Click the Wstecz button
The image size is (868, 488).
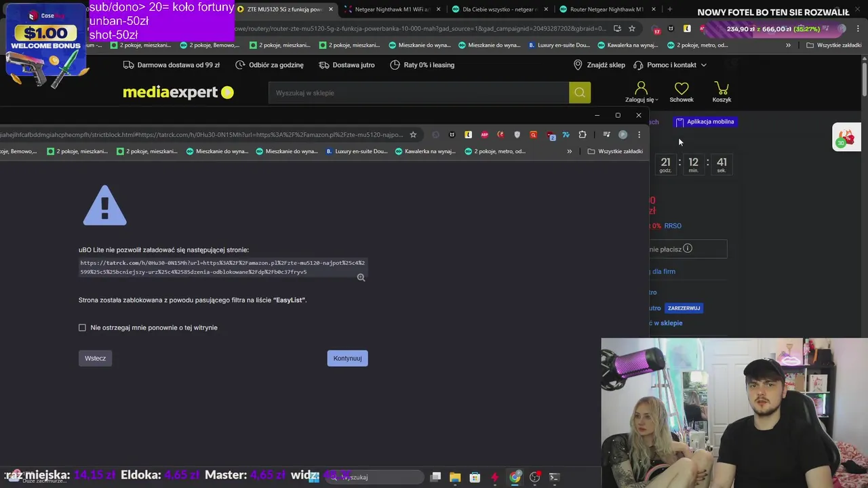click(x=95, y=358)
